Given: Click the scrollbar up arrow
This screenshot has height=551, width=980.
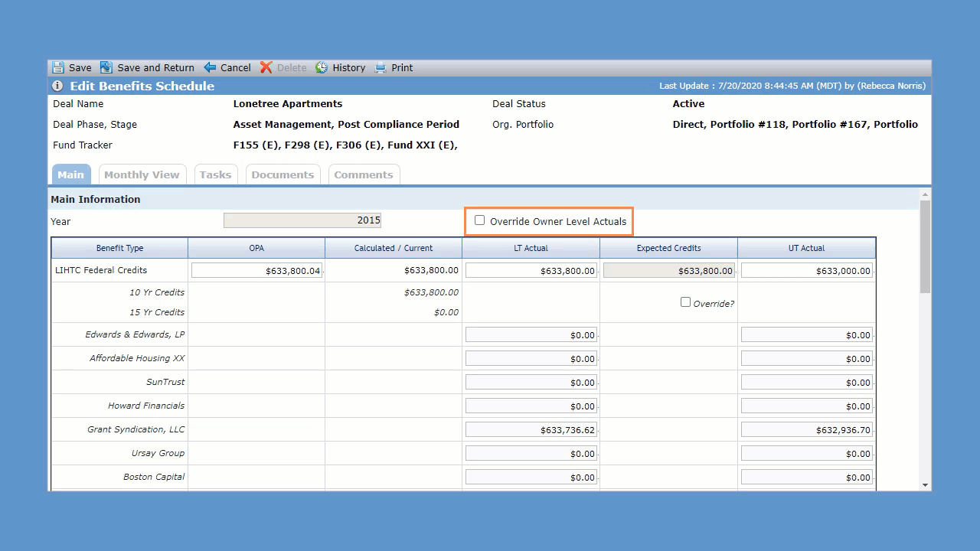Looking at the screenshot, I should click(x=925, y=194).
